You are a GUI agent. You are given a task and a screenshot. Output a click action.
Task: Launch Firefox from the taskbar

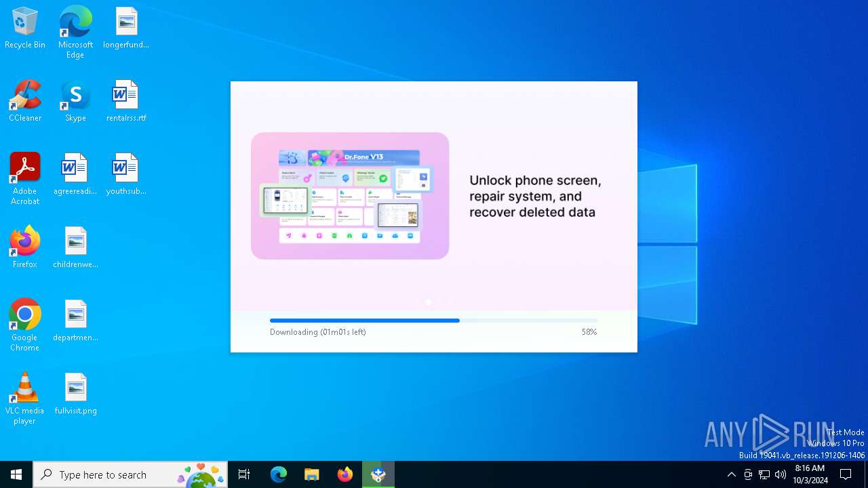click(x=345, y=474)
